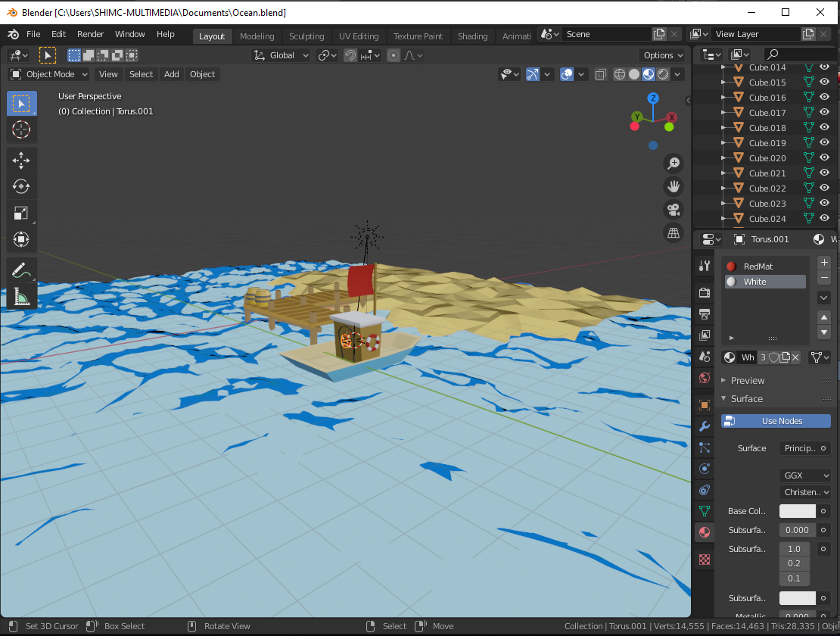Open the Object Mode dropdown
840x636 pixels.
point(48,73)
